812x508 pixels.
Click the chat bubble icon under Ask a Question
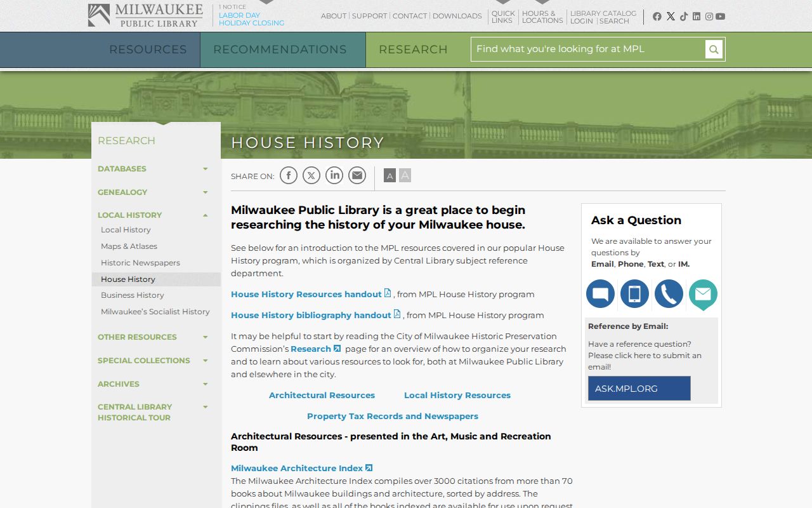[600, 294]
